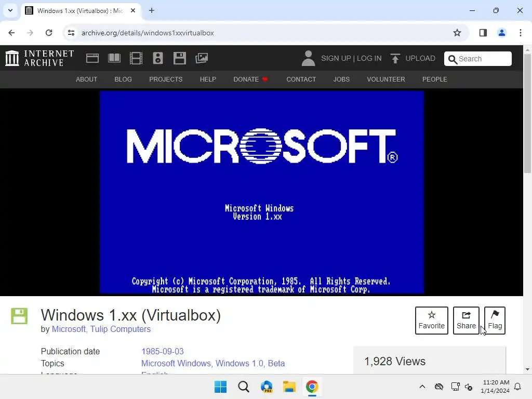Open the PROJECTS menu item

point(166,79)
